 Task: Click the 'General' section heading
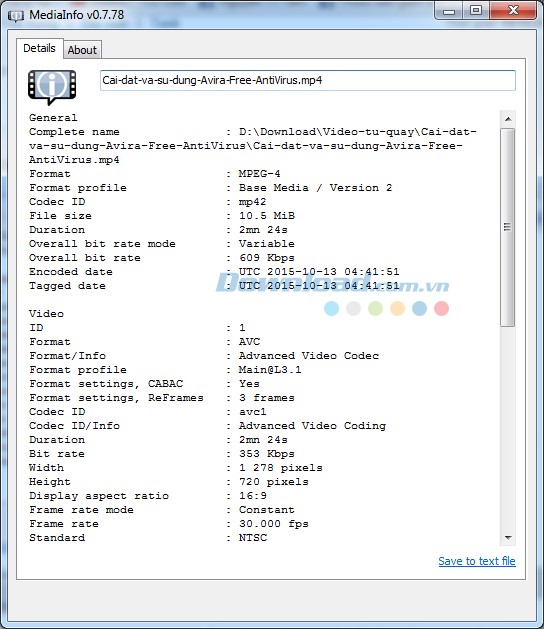(x=53, y=118)
